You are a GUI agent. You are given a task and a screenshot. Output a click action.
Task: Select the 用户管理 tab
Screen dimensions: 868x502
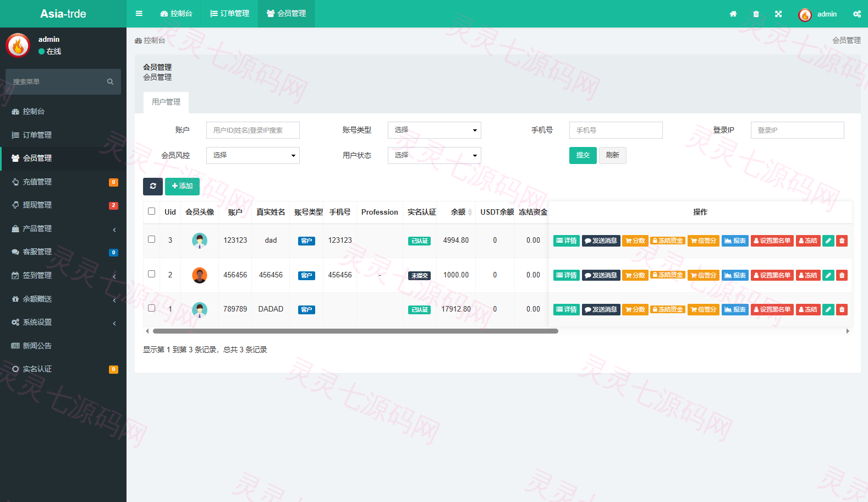pyautogui.click(x=166, y=102)
